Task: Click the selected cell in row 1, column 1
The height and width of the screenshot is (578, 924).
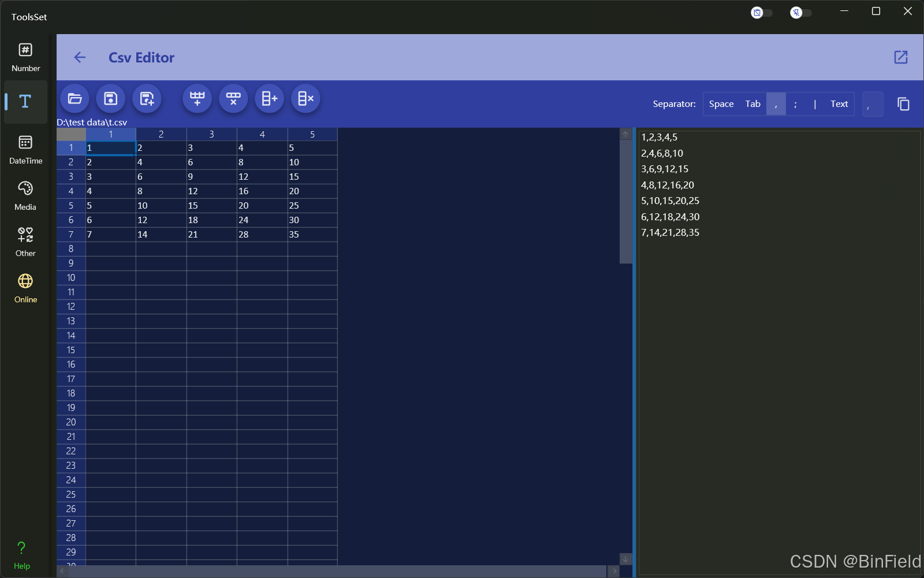Action: tap(111, 148)
